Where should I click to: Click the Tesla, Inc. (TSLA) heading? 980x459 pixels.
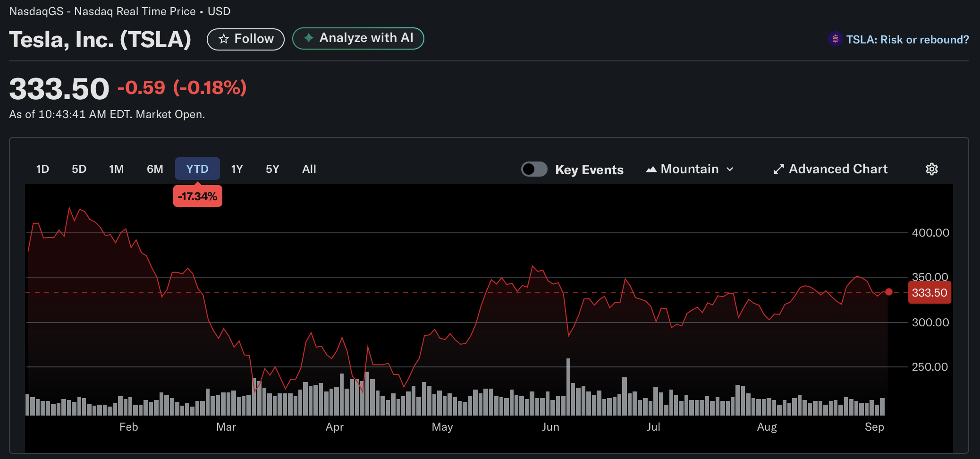tap(100, 40)
